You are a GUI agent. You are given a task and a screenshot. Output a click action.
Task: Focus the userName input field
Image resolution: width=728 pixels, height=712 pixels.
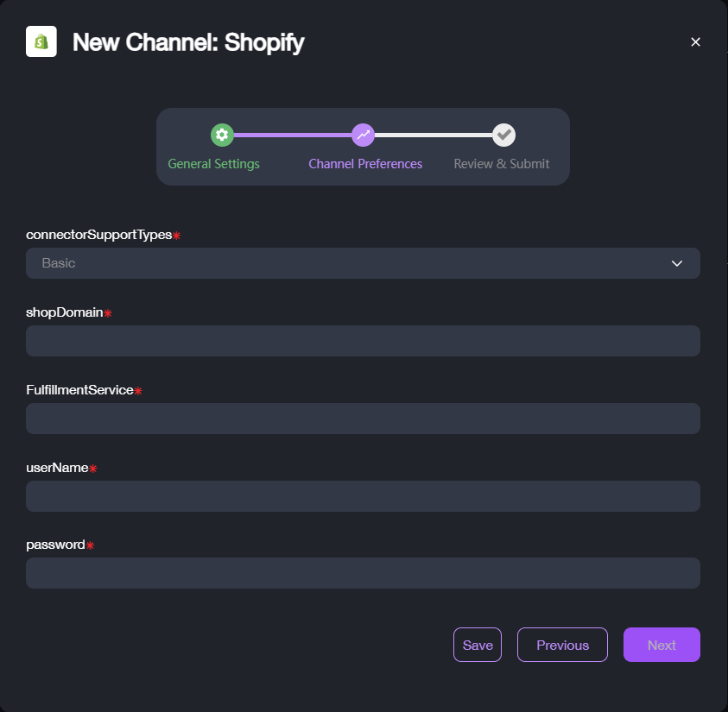[363, 496]
